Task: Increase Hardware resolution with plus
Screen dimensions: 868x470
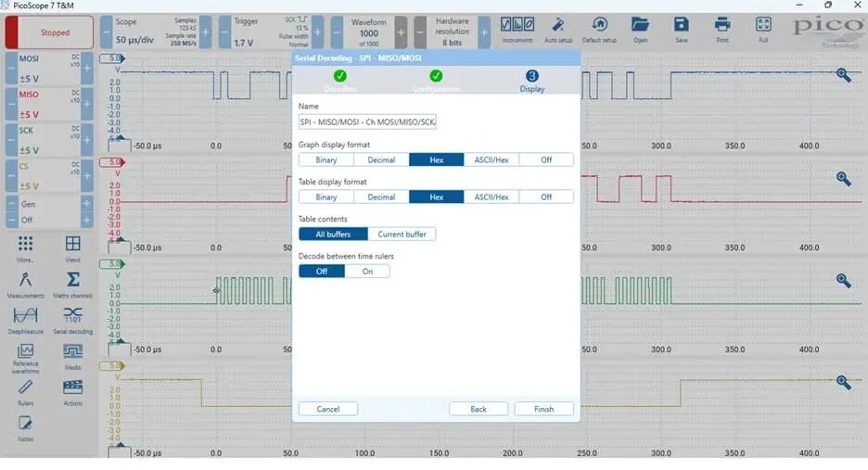Action: pyautogui.click(x=484, y=32)
